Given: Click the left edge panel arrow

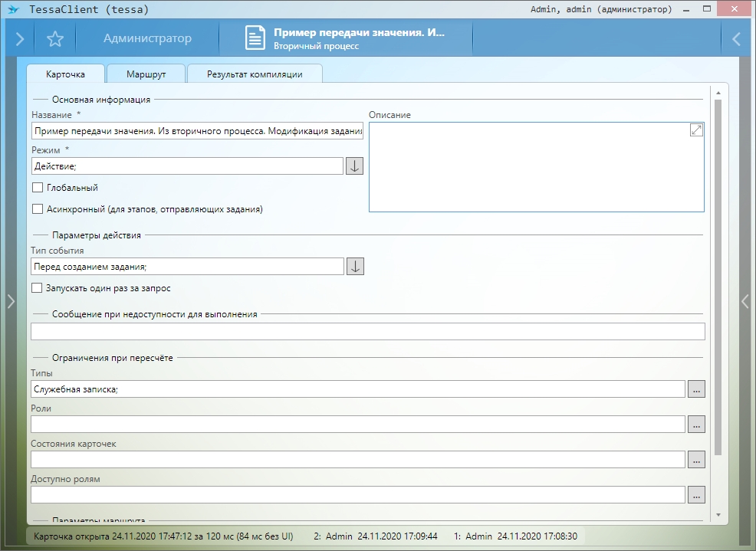Looking at the screenshot, I should click(x=10, y=302).
